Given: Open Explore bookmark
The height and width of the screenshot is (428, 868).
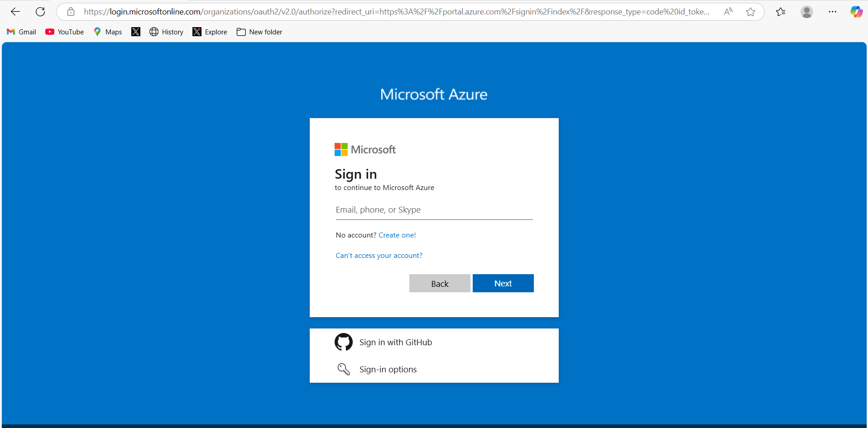Looking at the screenshot, I should point(210,32).
